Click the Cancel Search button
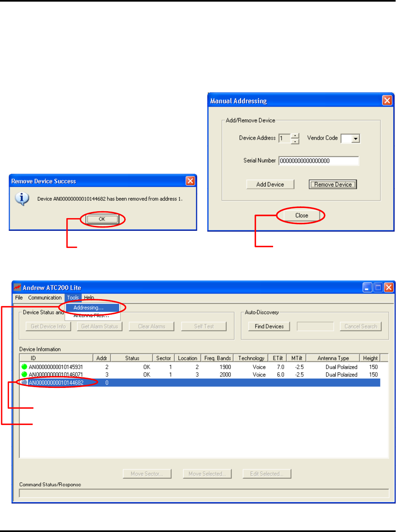The image size is (396, 532). [361, 326]
